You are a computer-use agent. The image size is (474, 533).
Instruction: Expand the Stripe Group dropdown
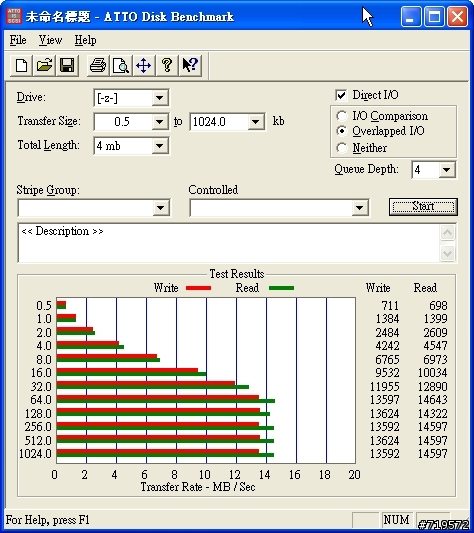coord(161,208)
